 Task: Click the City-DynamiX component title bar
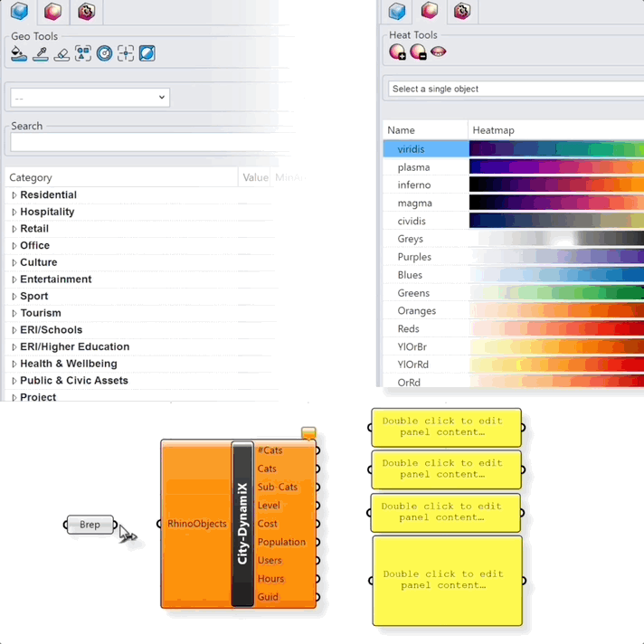click(x=242, y=523)
